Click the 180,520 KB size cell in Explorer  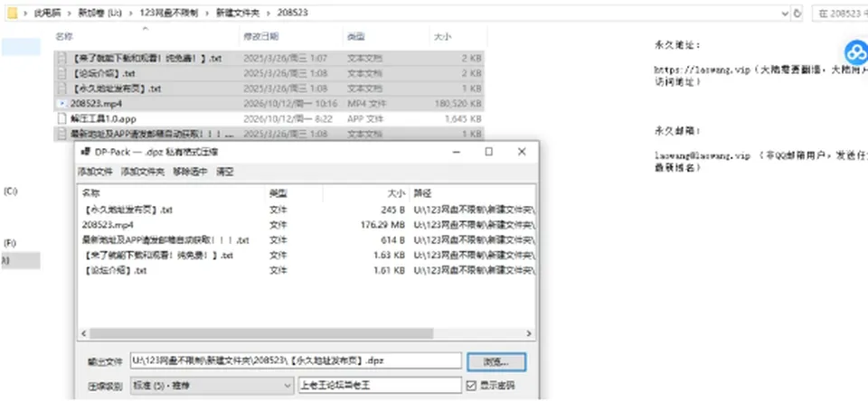point(458,104)
